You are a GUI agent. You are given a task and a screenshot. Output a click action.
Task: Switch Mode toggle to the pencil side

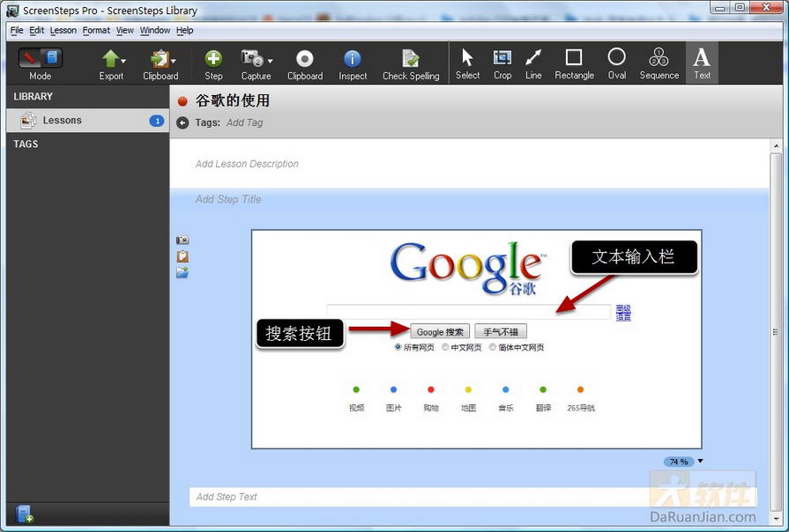pyautogui.click(x=31, y=58)
